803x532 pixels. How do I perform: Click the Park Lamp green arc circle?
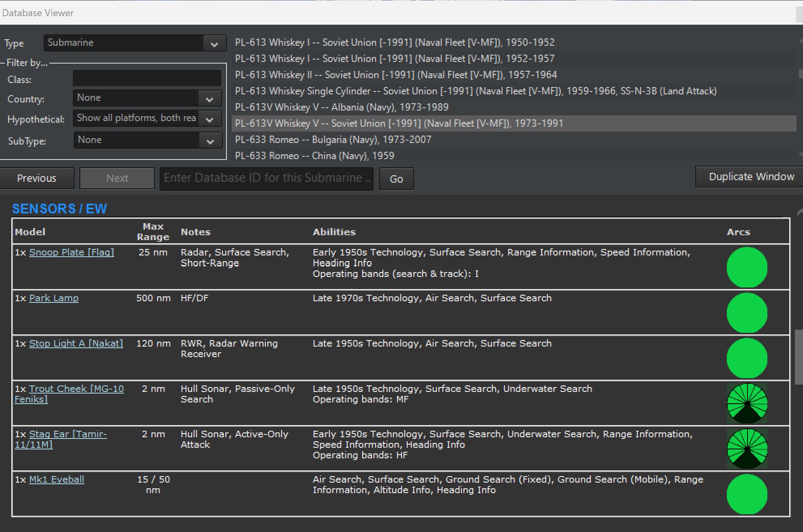[x=747, y=313]
